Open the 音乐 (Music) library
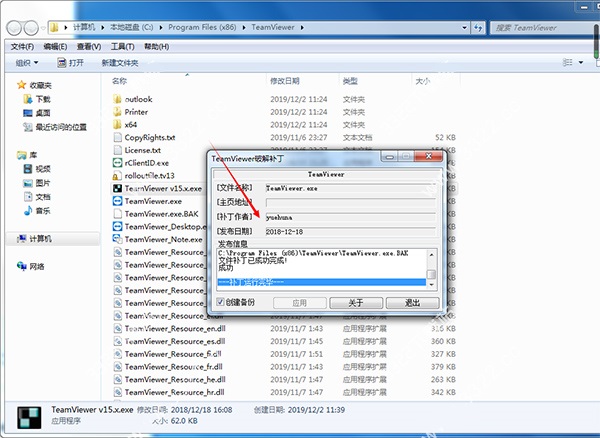Image resolution: width=600 pixels, height=438 pixels. coord(43,211)
